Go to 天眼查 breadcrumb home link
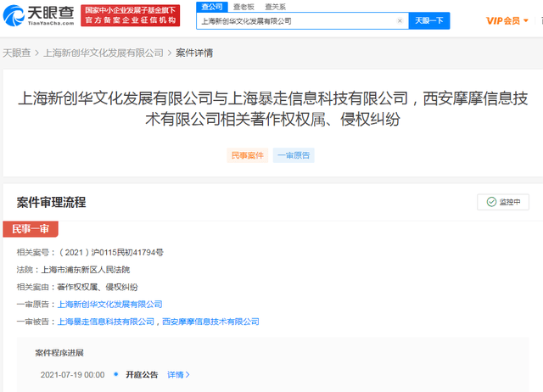 (x=17, y=53)
